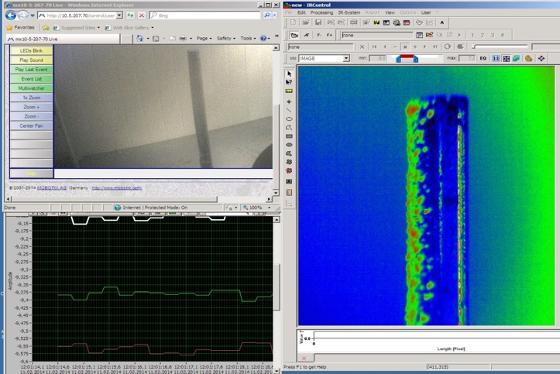Select the mx10 Live browser tab
560x374 pixels.
(x=62, y=39)
